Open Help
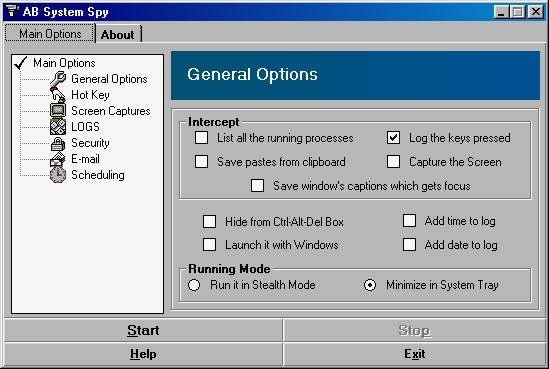The width and height of the screenshot is (549, 369). coord(143,354)
